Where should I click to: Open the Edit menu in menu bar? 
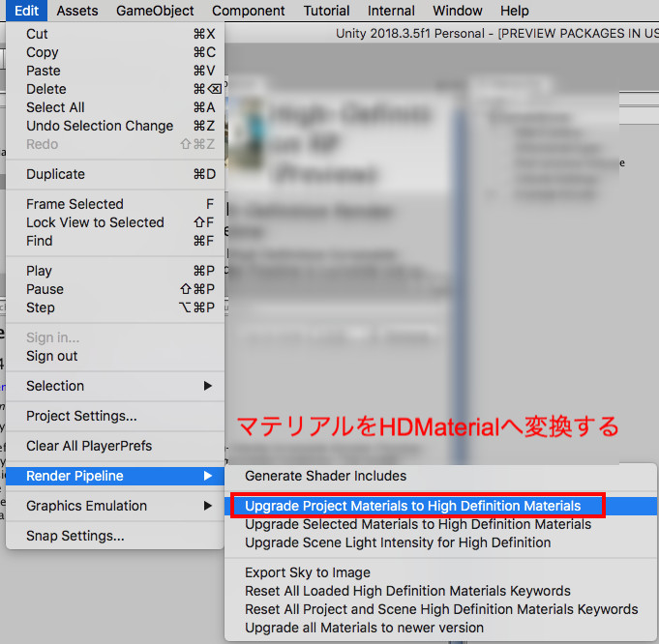tap(26, 11)
